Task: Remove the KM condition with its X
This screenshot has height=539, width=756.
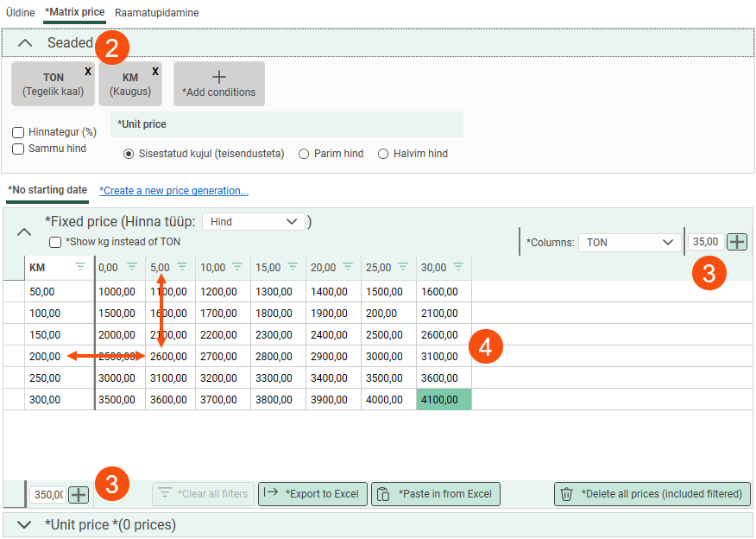Action: [x=155, y=72]
